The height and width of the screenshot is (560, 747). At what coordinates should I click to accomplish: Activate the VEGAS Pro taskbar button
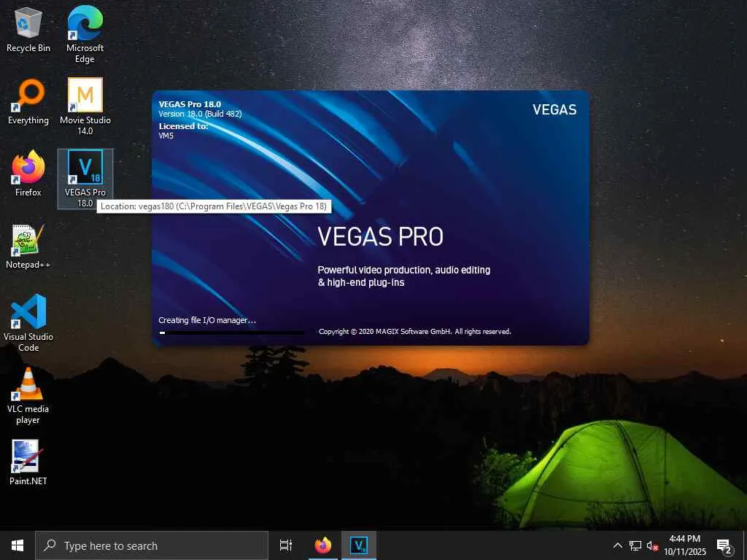[359, 545]
